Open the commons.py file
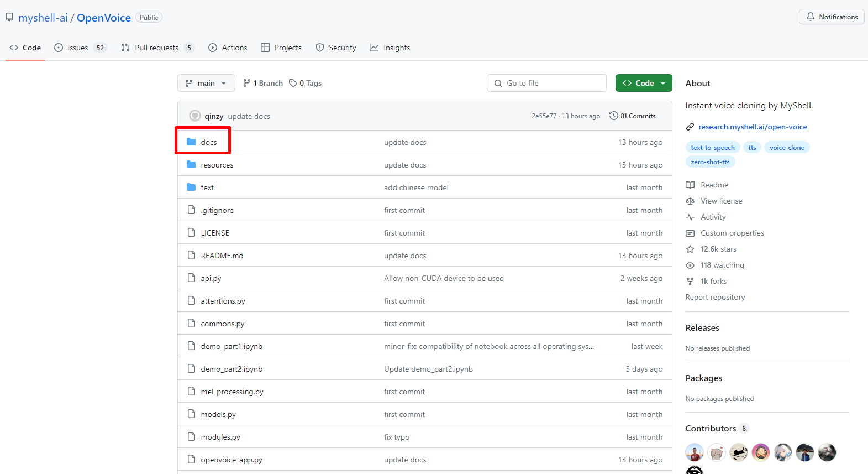Screen dimensions: 868x474 tap(223, 324)
